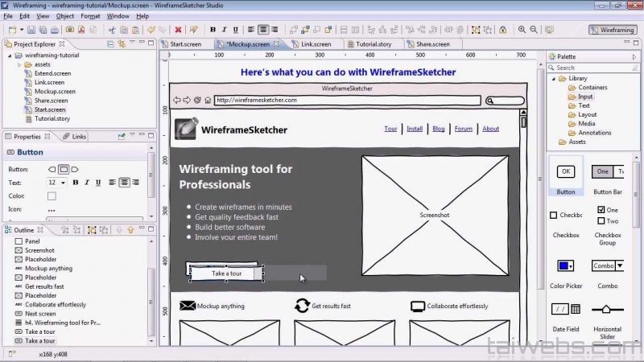Click the Wireframing perspective button

point(613,30)
